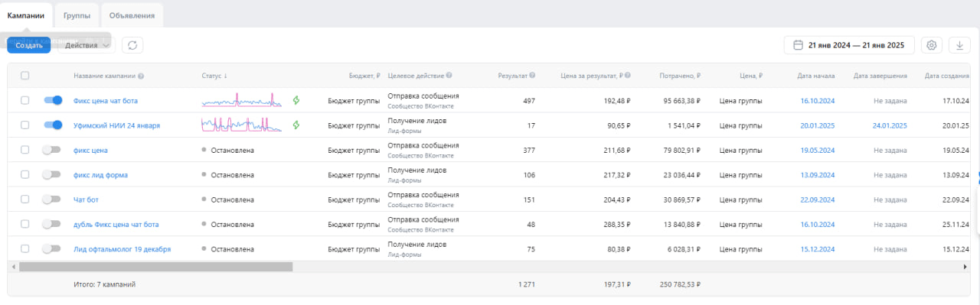
Task: Click the refresh icon next to Действия
Action: click(x=132, y=45)
